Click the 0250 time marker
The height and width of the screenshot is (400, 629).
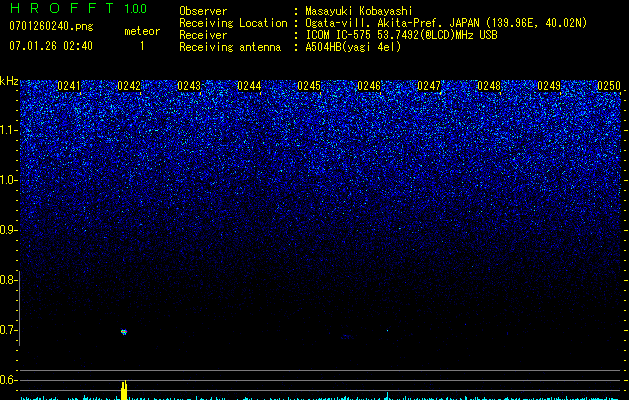(609, 86)
